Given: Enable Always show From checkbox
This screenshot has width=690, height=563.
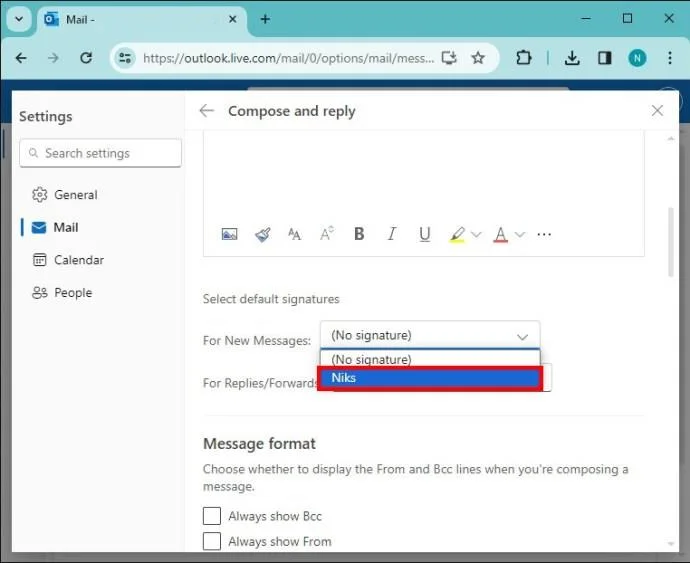Looking at the screenshot, I should (212, 541).
